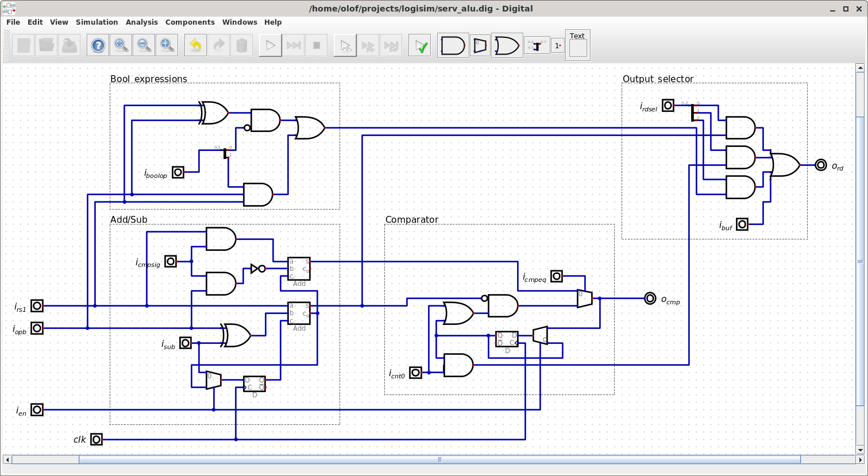The height and width of the screenshot is (476, 868).
Task: Open the Components menu
Action: point(190,22)
